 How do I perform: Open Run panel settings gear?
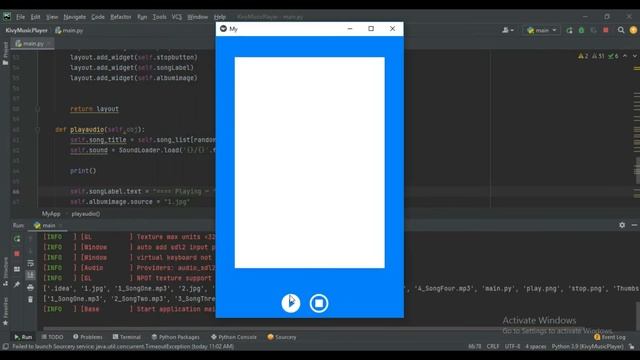622,225
